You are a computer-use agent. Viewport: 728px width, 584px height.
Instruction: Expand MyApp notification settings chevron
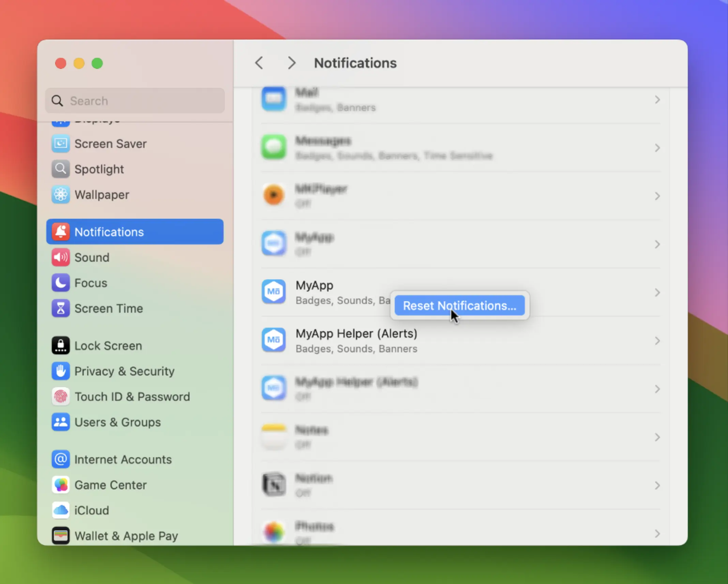pyautogui.click(x=657, y=292)
